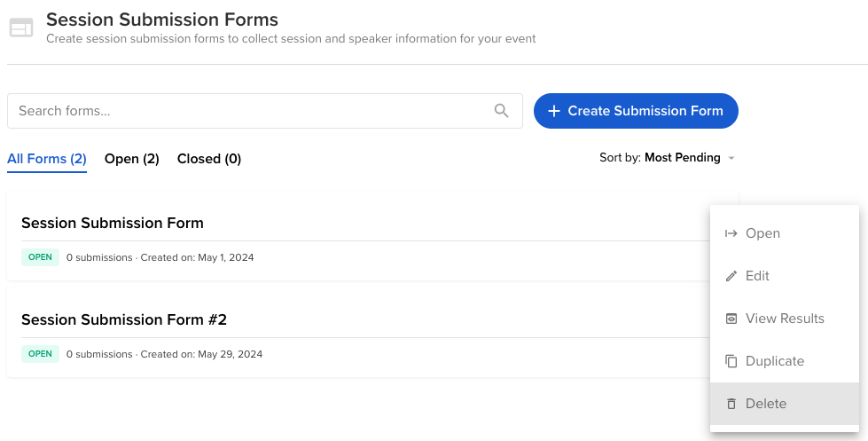Click the copy icon beside Duplicate
The image size is (868, 441).
731,361
